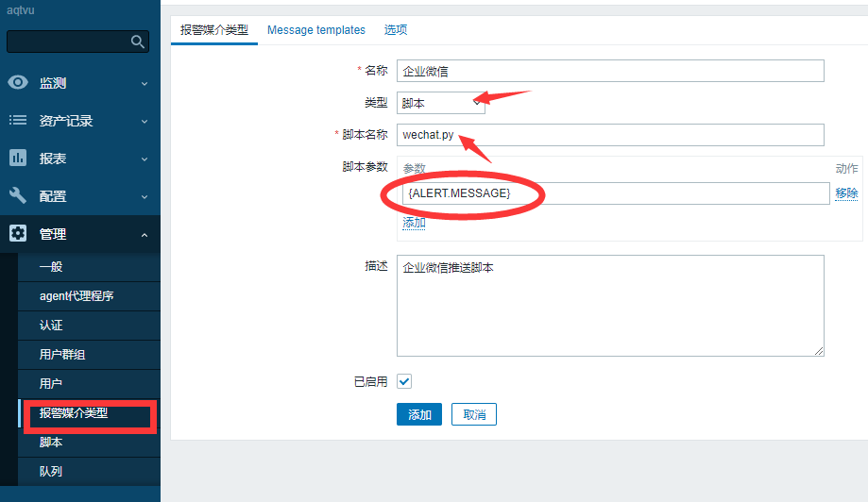Open 用户 menu item
Image resolution: width=868 pixels, height=502 pixels.
(89, 384)
